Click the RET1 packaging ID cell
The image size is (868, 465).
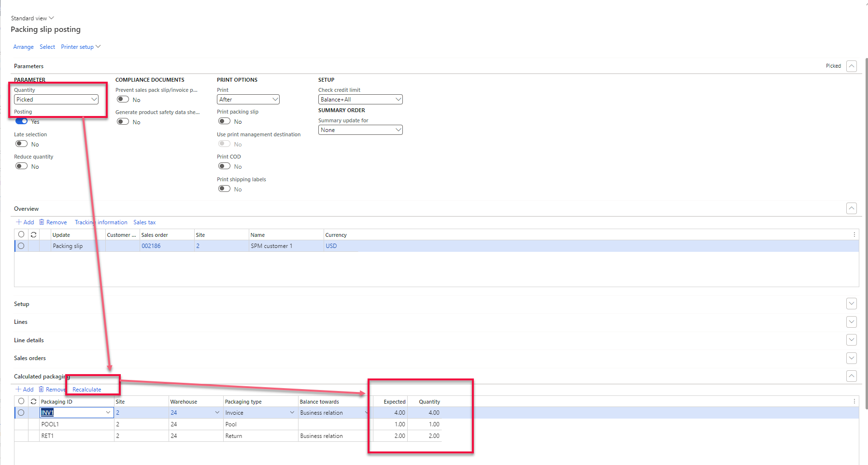coord(77,436)
